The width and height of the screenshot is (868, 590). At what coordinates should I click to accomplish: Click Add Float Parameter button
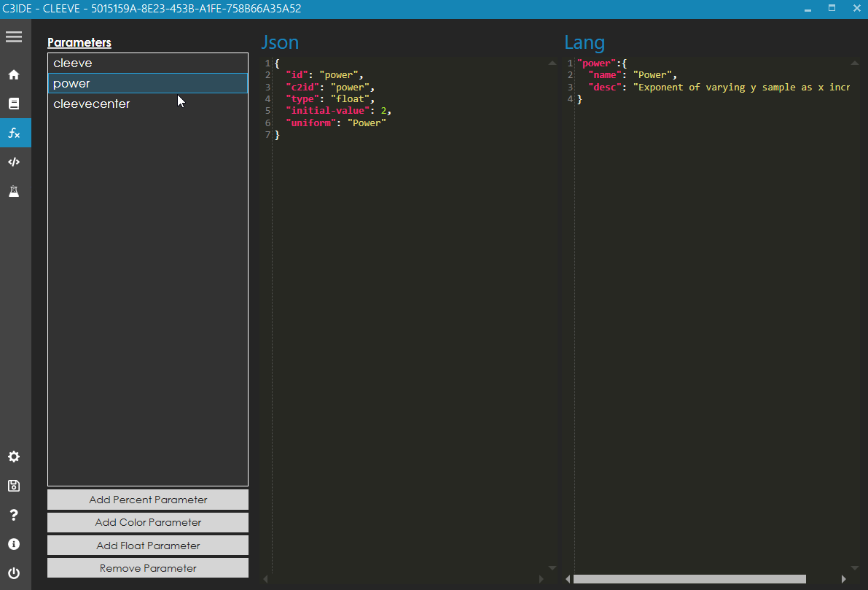148,546
